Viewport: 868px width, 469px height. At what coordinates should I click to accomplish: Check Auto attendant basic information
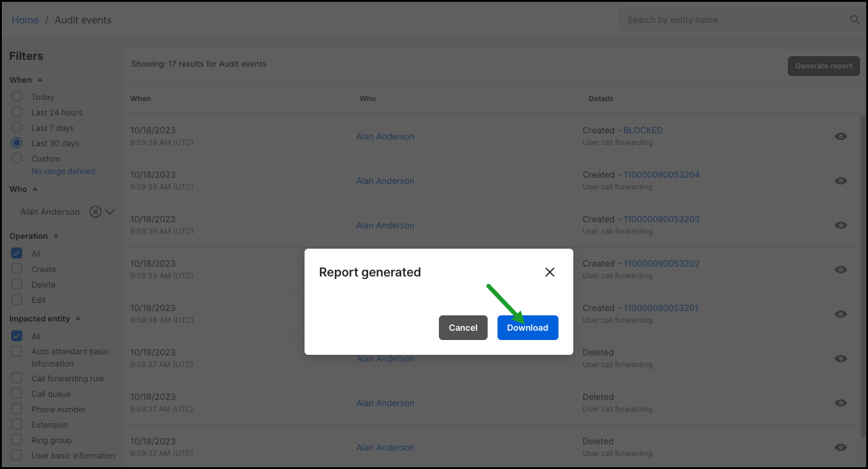click(17, 351)
